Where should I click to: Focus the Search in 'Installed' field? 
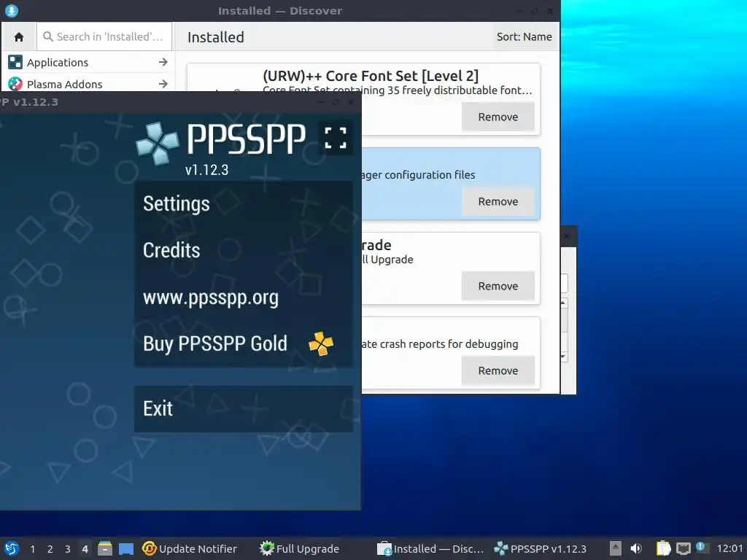click(x=104, y=36)
